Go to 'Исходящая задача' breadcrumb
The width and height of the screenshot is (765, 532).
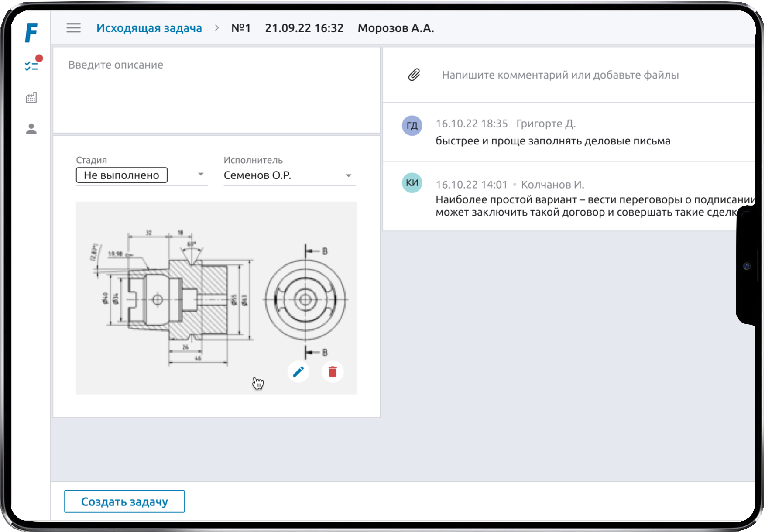click(149, 28)
